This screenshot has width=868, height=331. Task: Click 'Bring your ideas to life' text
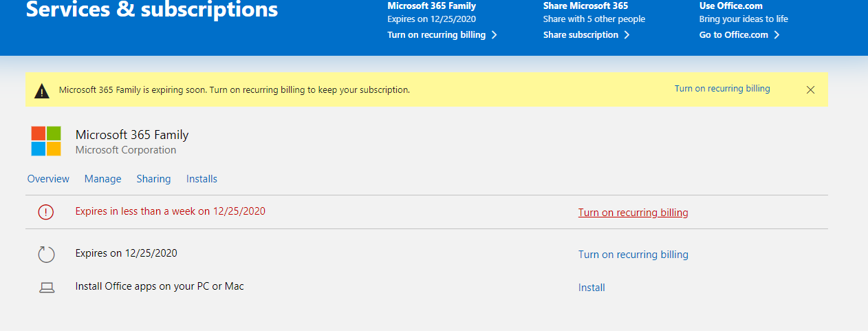(744, 19)
